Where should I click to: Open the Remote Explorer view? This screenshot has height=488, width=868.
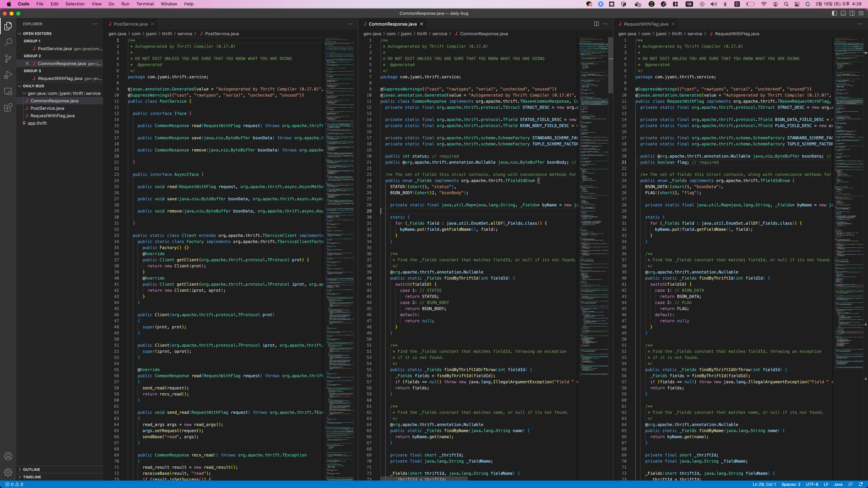[x=8, y=91]
